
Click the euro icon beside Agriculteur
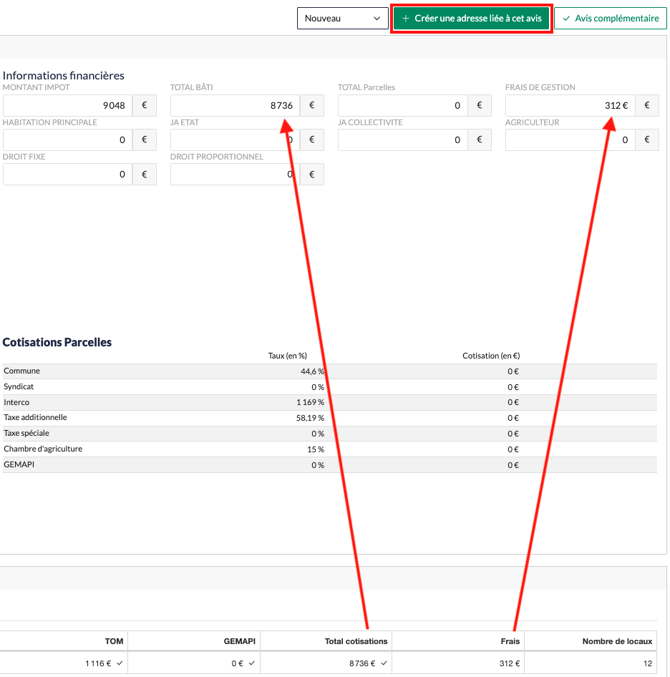coord(647,140)
